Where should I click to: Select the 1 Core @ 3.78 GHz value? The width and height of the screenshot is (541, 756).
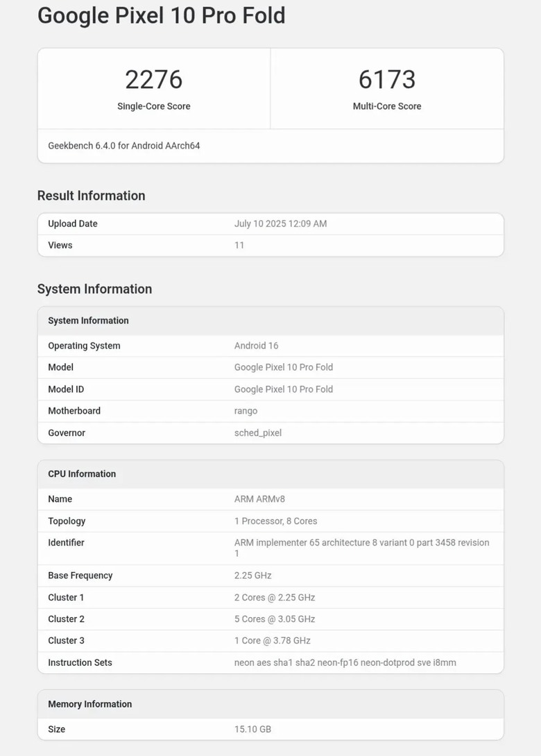click(272, 641)
